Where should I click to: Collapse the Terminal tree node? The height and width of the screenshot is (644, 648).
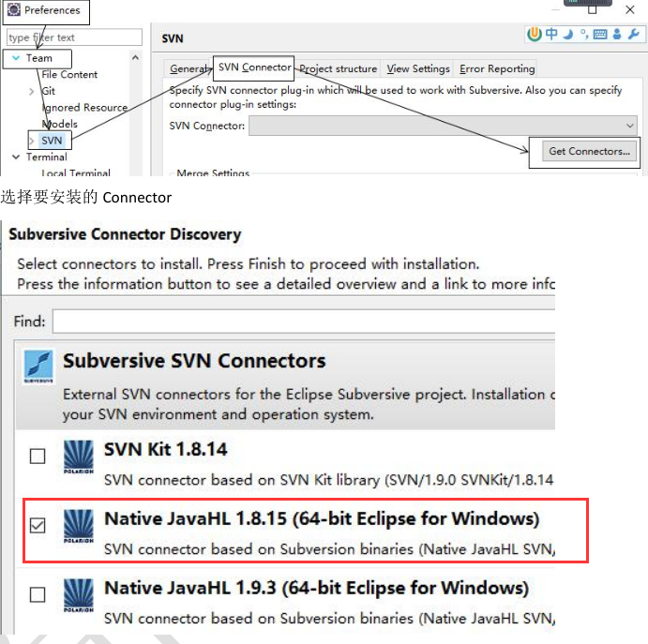tap(16, 157)
